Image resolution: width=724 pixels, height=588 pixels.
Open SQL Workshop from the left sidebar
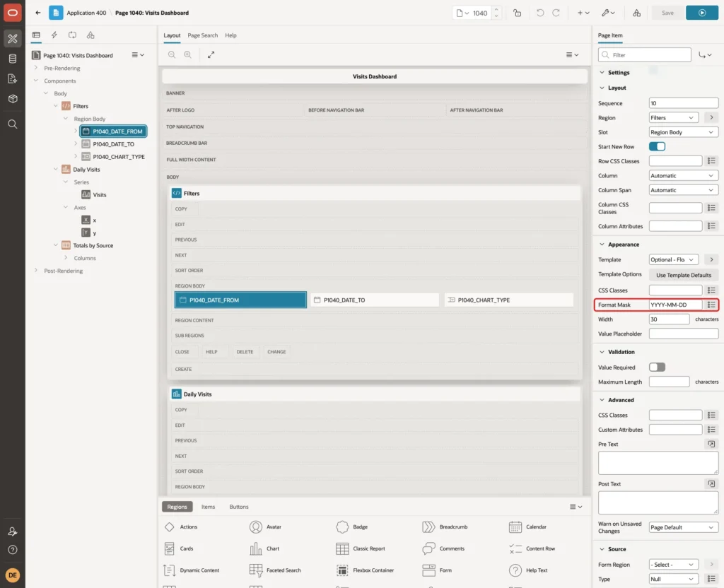click(x=13, y=59)
